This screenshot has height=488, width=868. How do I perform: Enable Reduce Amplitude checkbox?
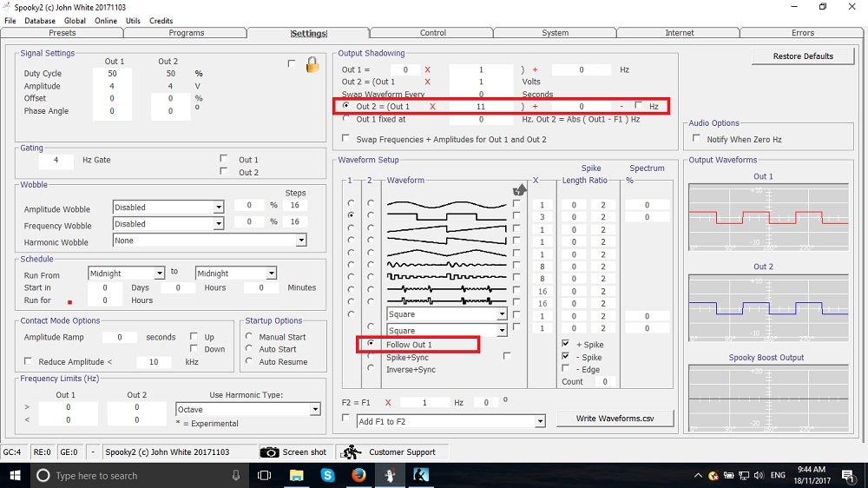[x=28, y=360]
